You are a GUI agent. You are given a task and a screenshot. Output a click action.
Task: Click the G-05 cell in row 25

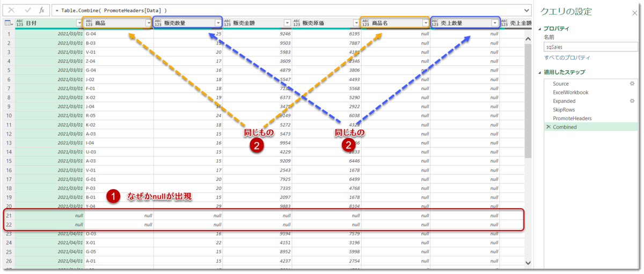(119, 252)
